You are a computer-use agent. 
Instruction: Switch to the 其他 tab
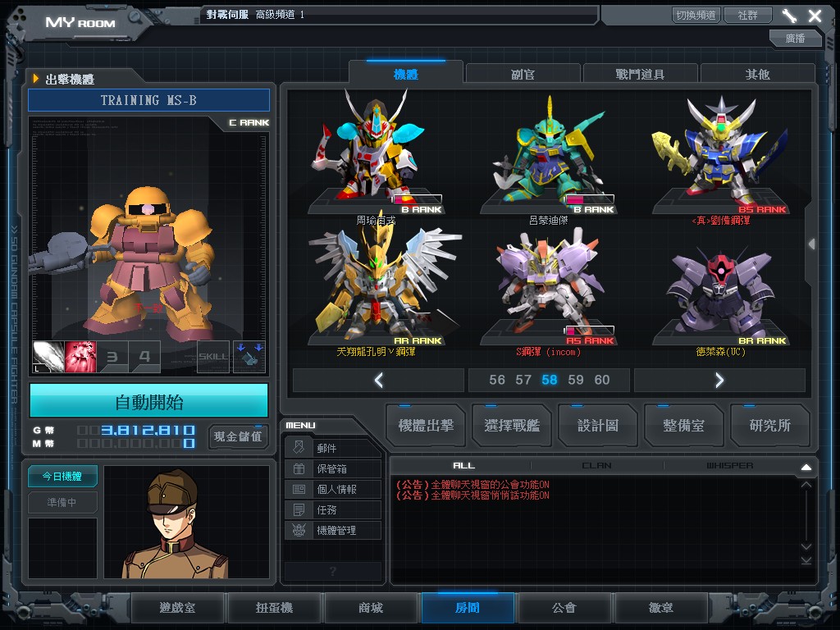757,74
